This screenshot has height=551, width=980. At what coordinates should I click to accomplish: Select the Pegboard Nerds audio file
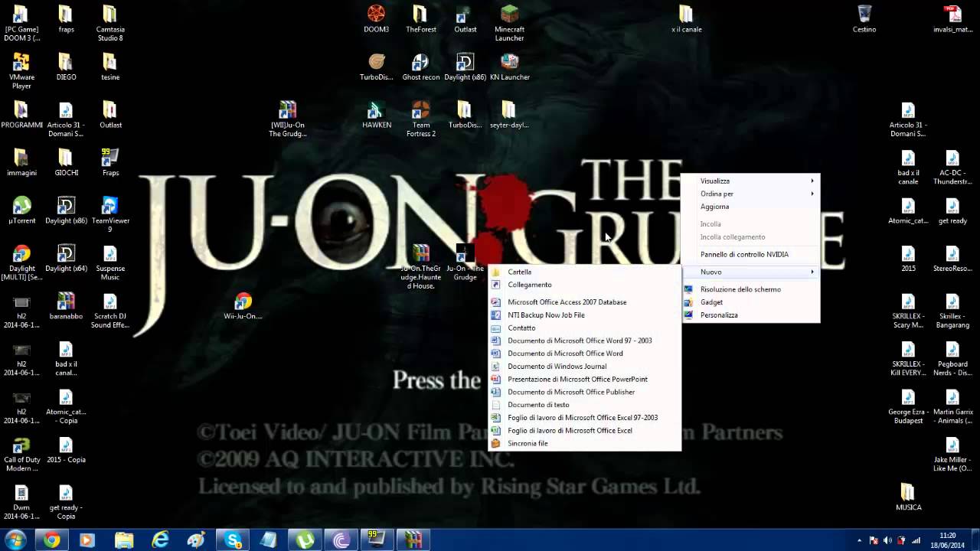952,358
